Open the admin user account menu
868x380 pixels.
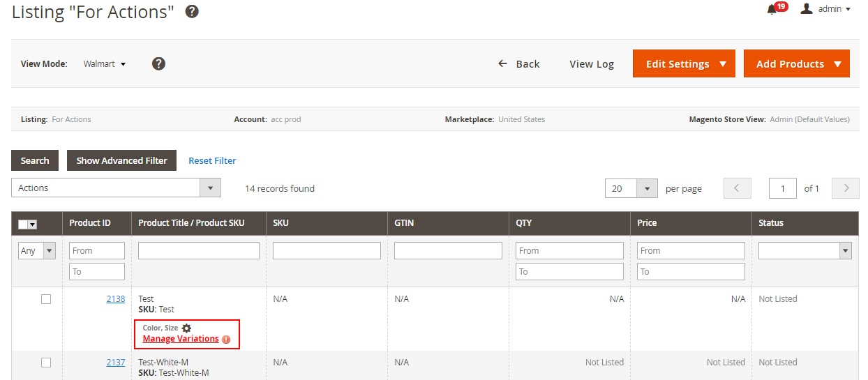(x=826, y=9)
